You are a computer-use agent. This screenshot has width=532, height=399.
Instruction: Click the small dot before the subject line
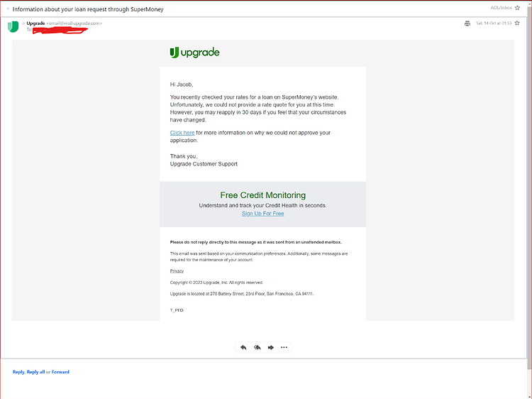[8, 9]
